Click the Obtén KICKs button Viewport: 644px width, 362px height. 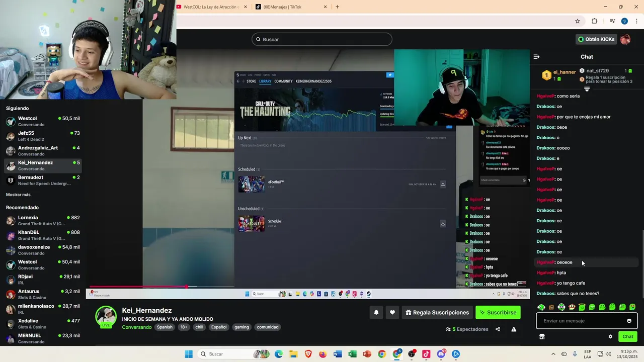coord(596,39)
